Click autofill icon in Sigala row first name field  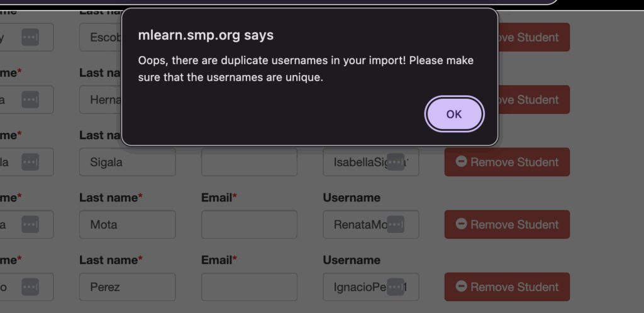coord(30,162)
